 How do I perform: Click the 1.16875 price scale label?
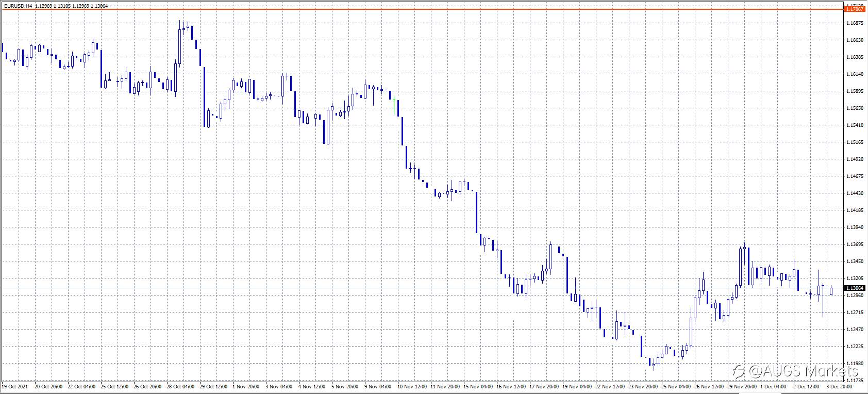[x=854, y=23]
